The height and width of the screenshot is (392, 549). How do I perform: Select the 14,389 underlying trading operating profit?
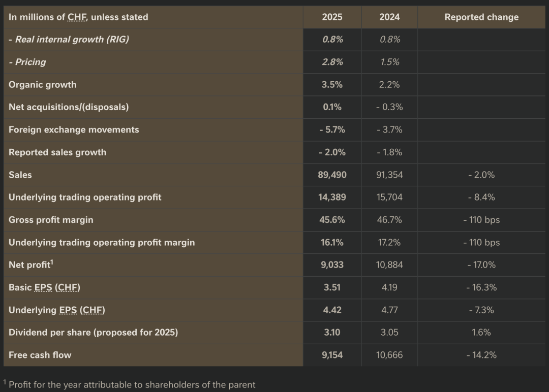pyautogui.click(x=332, y=197)
